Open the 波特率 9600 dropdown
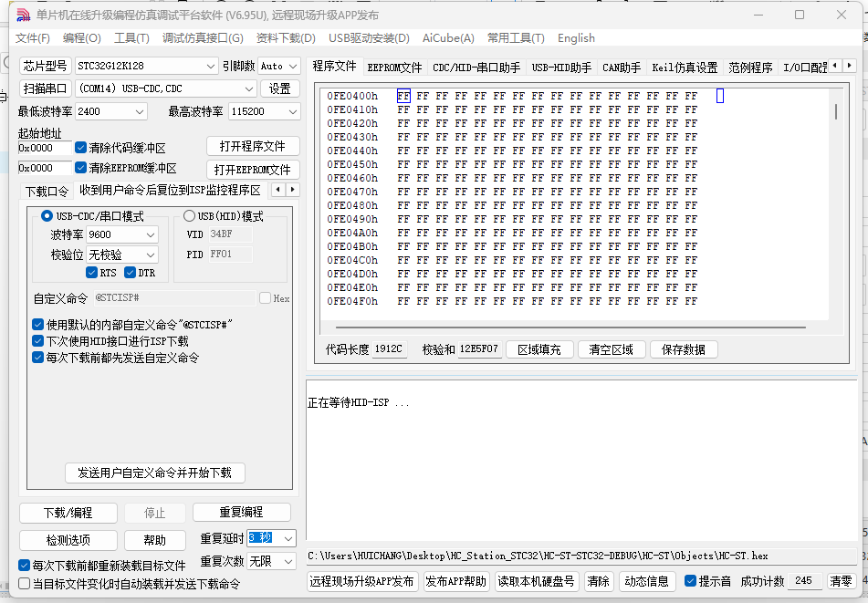 (151, 234)
